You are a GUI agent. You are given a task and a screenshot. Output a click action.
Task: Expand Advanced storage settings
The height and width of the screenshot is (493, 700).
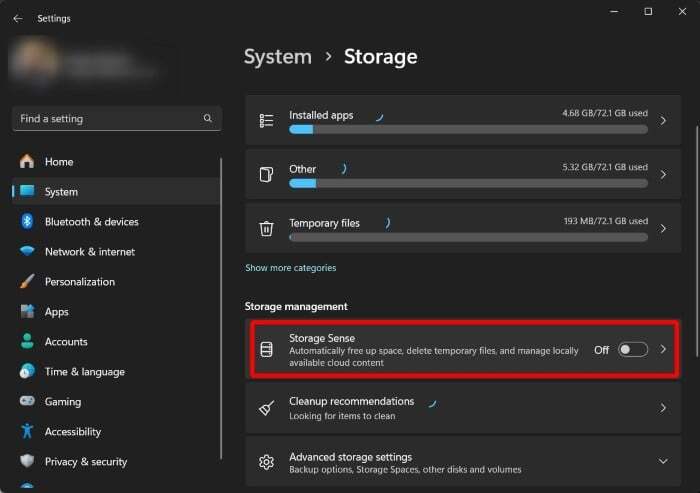[x=663, y=461]
